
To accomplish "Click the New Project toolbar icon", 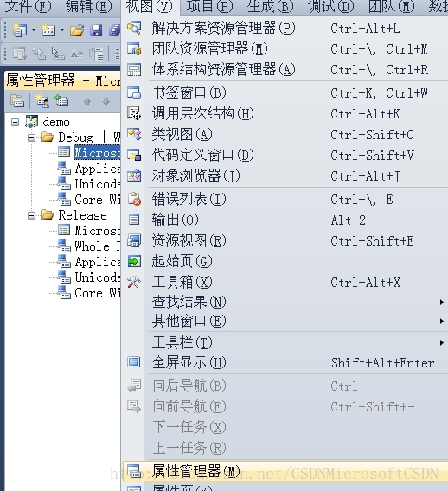I will [19, 30].
